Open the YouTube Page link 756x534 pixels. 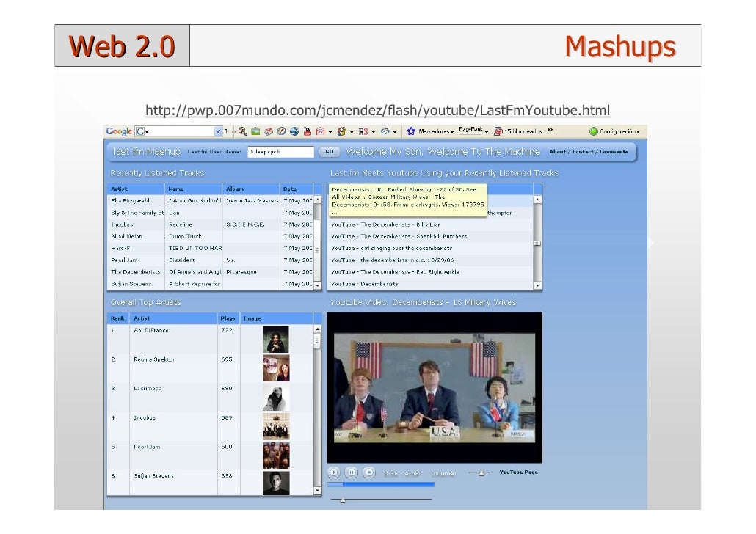point(518,472)
